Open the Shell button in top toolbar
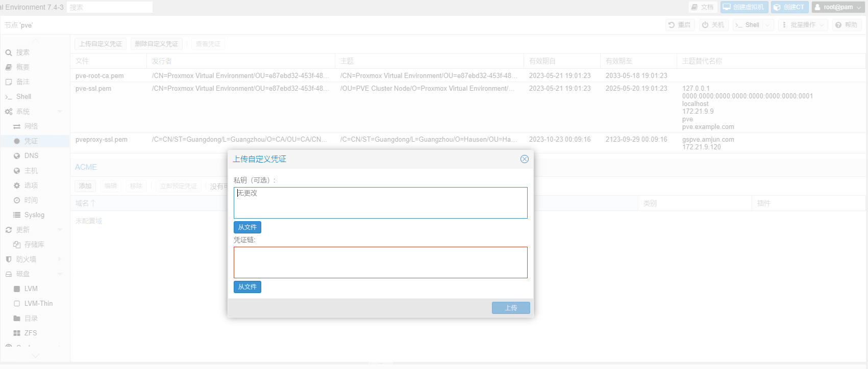The image size is (868, 369). 748,25
